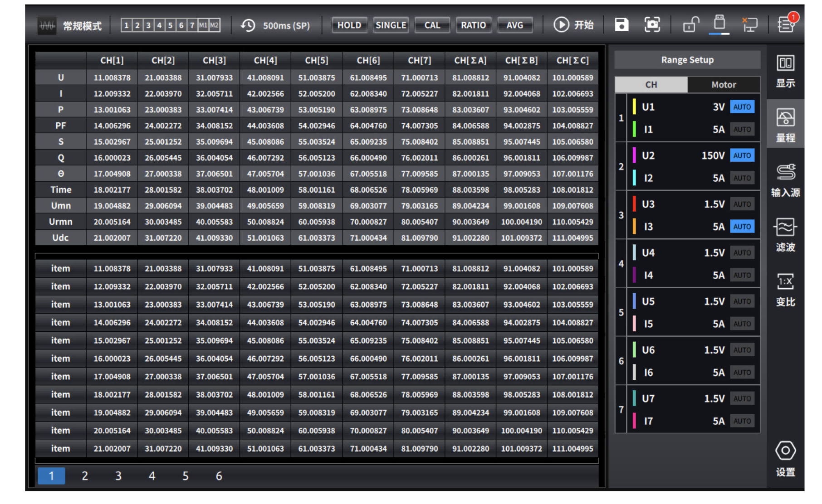Click the 500ms update interval clock icon

coord(248,25)
